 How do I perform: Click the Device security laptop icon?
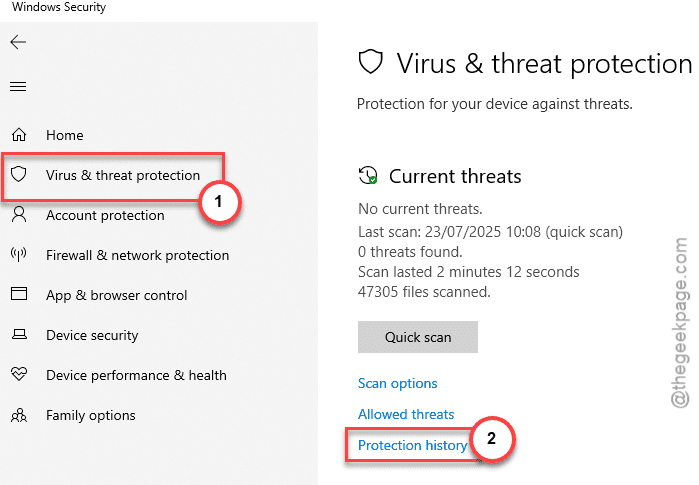pyautogui.click(x=19, y=334)
